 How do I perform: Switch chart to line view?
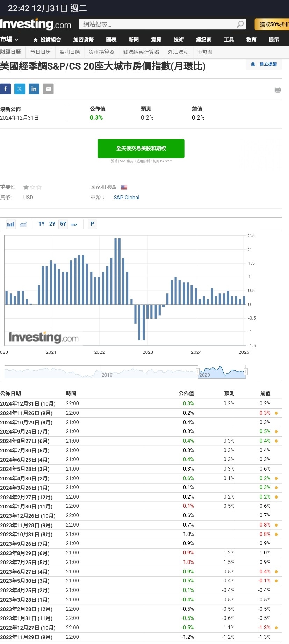(x=23, y=224)
